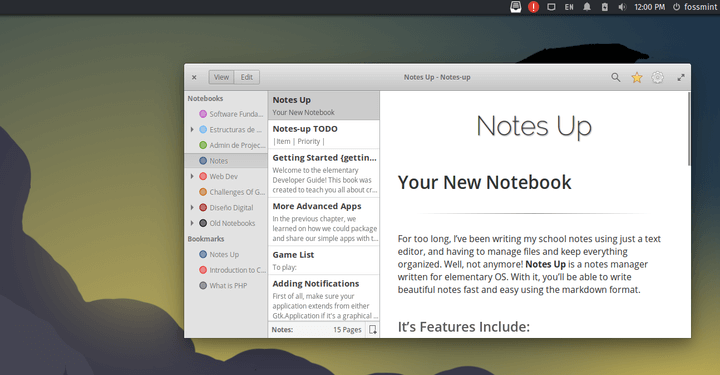
Task: Switch to Edit mode
Action: 247,77
